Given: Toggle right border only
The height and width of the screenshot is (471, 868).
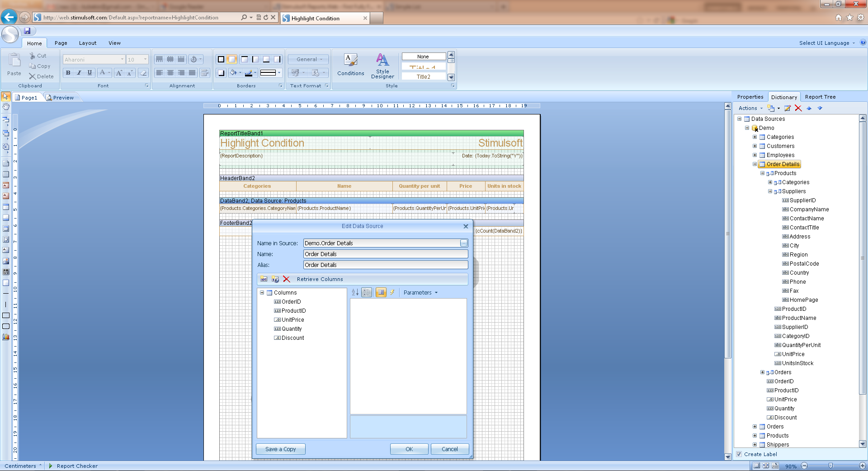Looking at the screenshot, I should (x=277, y=59).
